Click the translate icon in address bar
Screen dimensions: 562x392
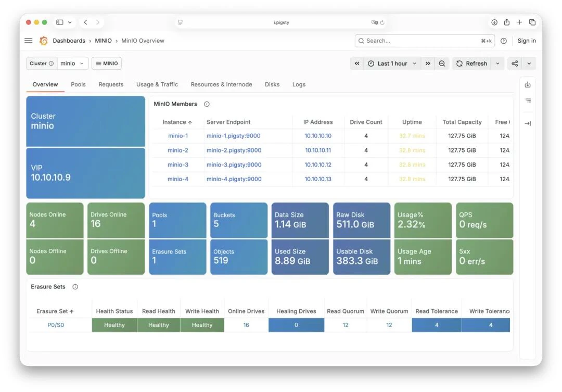coord(374,22)
